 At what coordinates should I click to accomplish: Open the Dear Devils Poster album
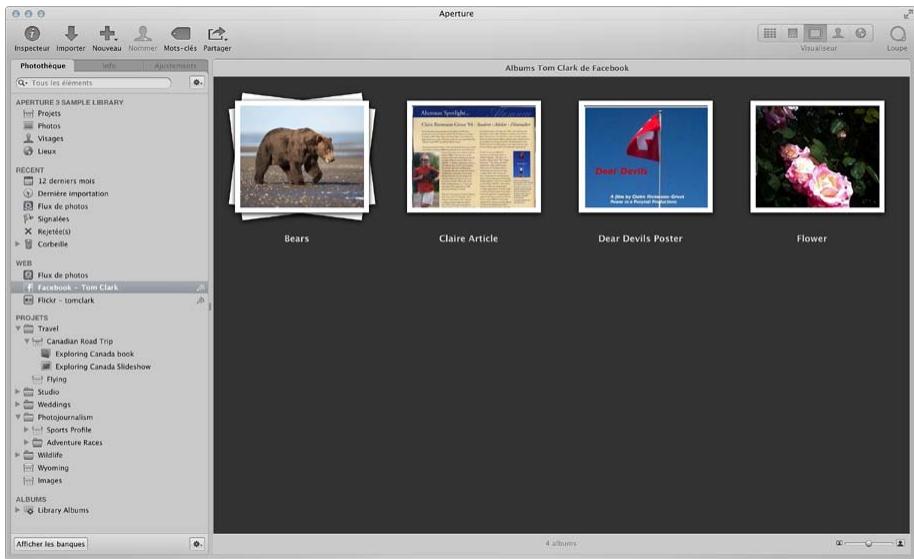[646, 157]
